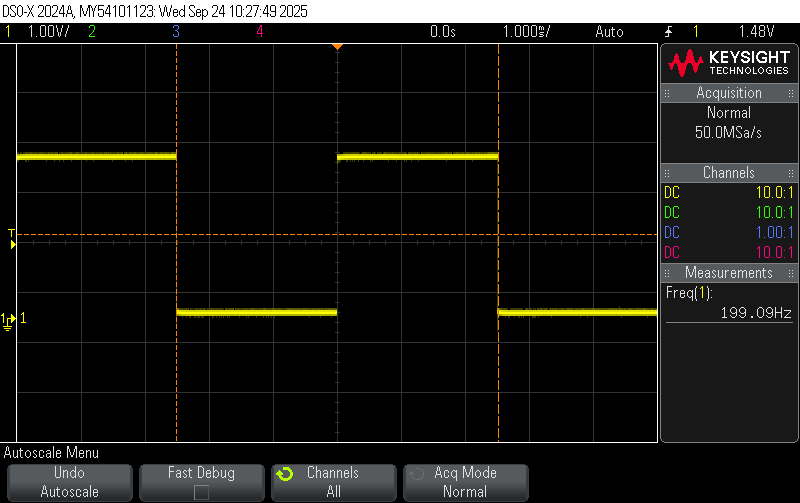Image resolution: width=800 pixels, height=503 pixels.
Task: Click the 1.000ms/ timebase readout
Action: point(526,32)
